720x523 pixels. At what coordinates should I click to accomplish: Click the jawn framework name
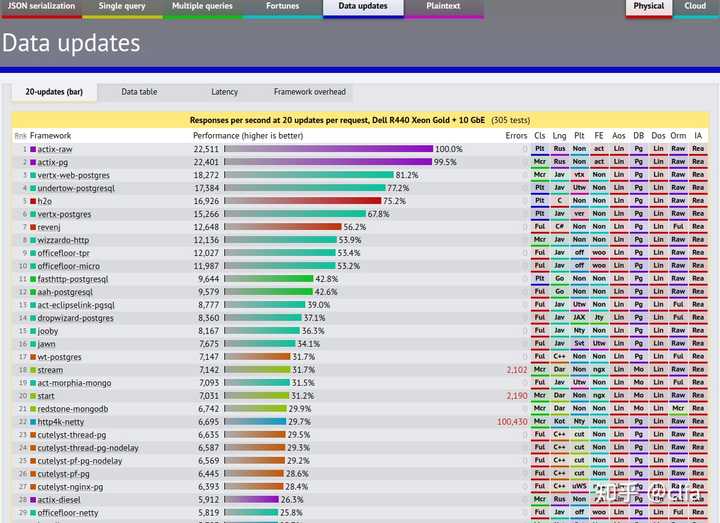(46, 344)
